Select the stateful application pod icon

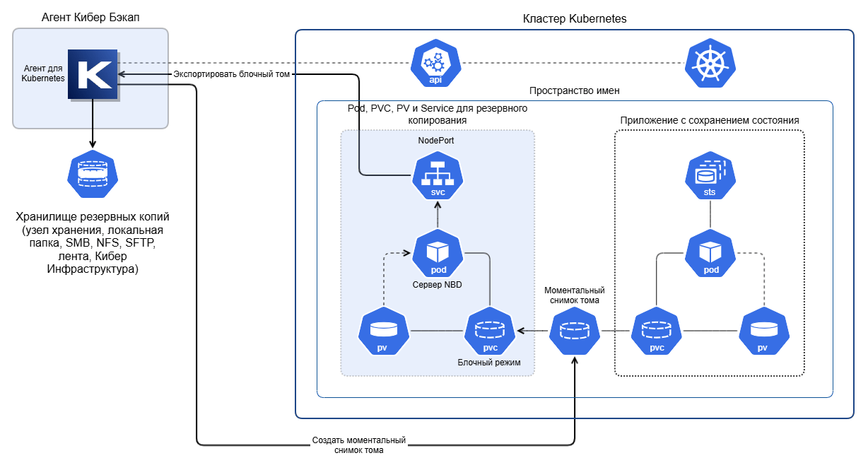tap(710, 254)
